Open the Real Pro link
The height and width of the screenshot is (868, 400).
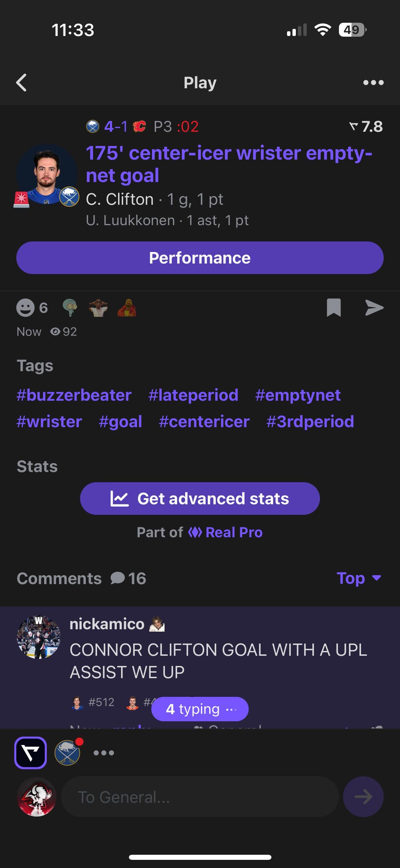point(226,532)
